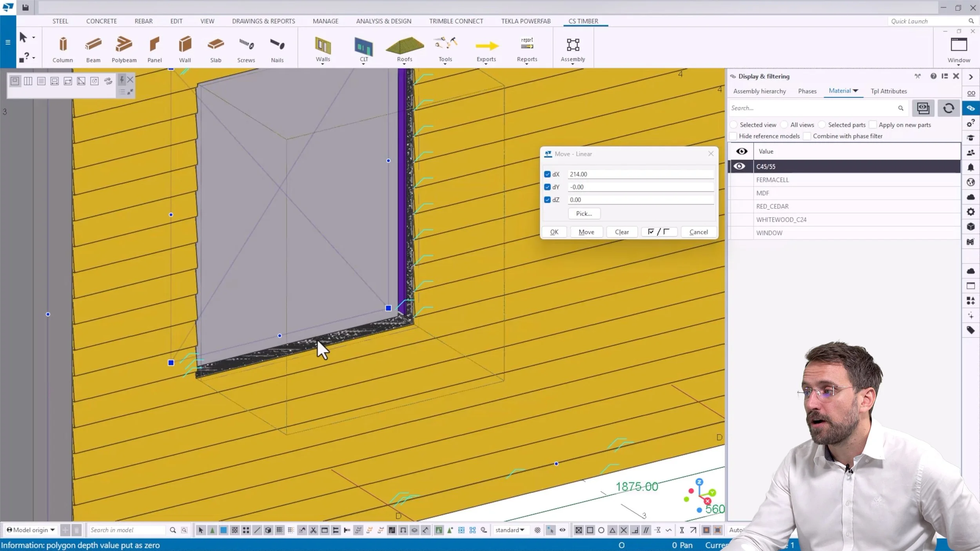Click the dX value input field
The image size is (980, 551).
point(641,174)
